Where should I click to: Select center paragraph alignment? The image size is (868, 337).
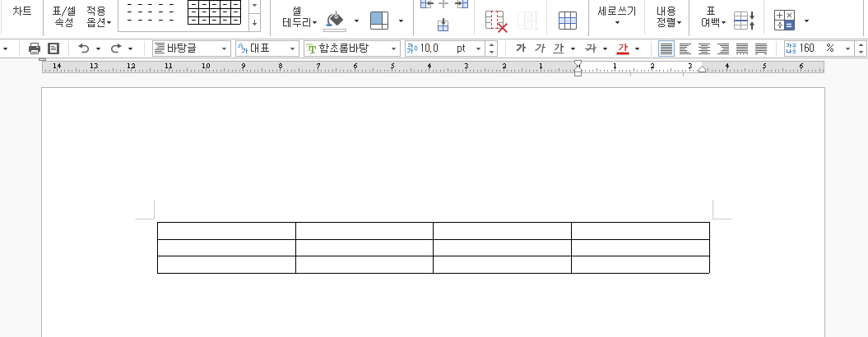pyautogui.click(x=704, y=48)
